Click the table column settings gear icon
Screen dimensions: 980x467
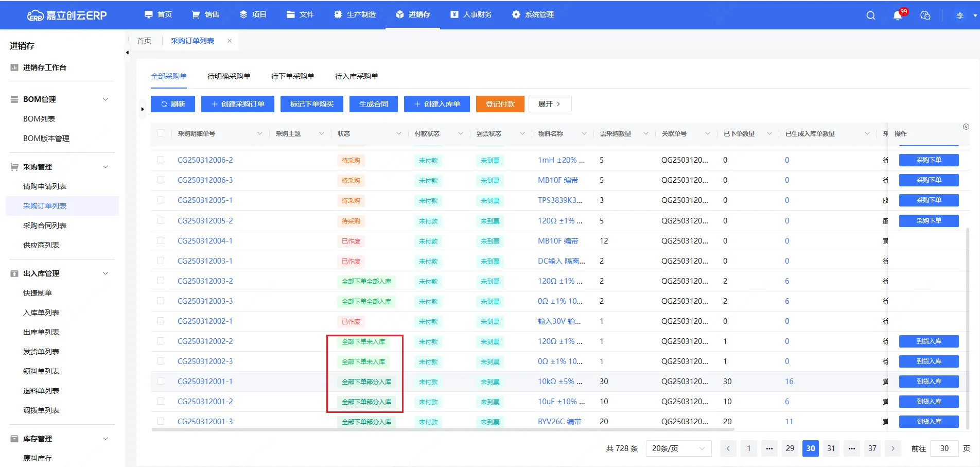[x=966, y=127]
